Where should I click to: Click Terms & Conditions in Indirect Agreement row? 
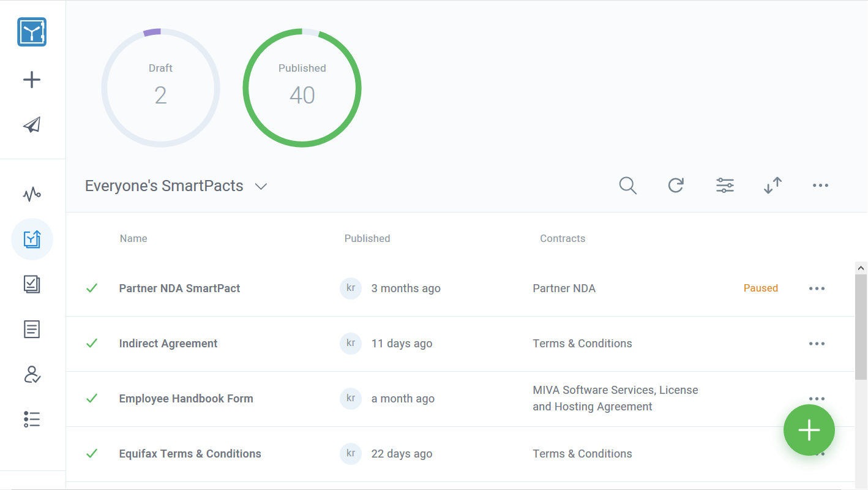click(582, 344)
